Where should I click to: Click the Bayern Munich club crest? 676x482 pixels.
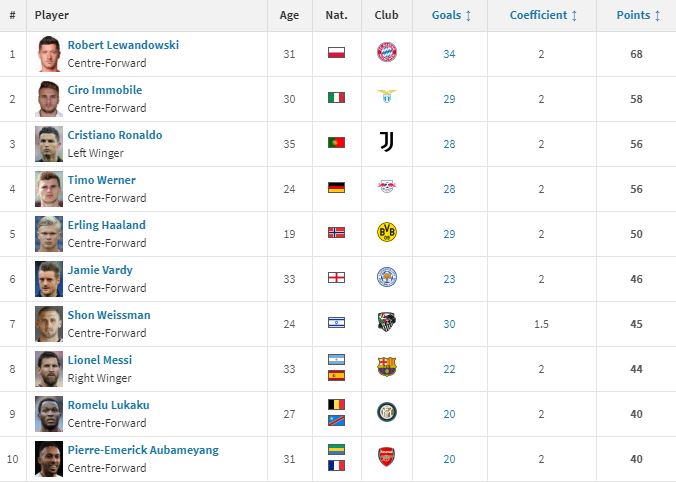coord(387,53)
